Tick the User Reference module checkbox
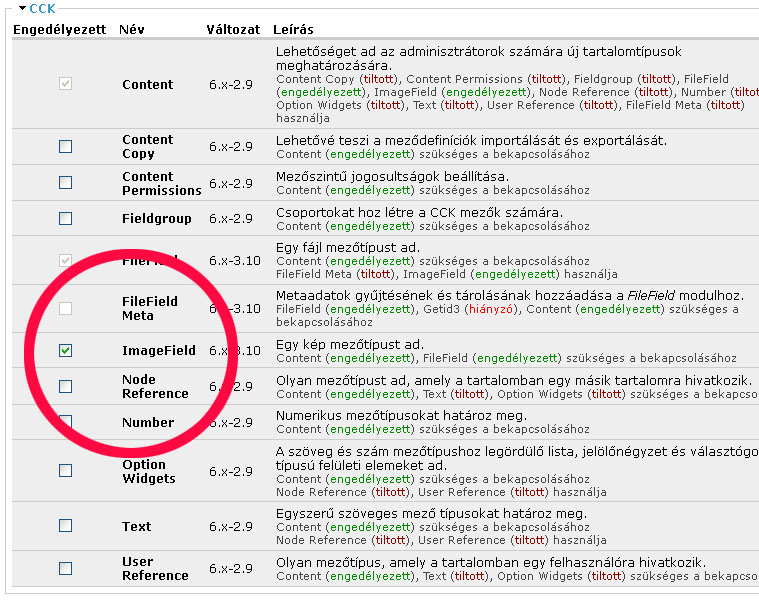This screenshot has width=759, height=607. click(x=65, y=568)
